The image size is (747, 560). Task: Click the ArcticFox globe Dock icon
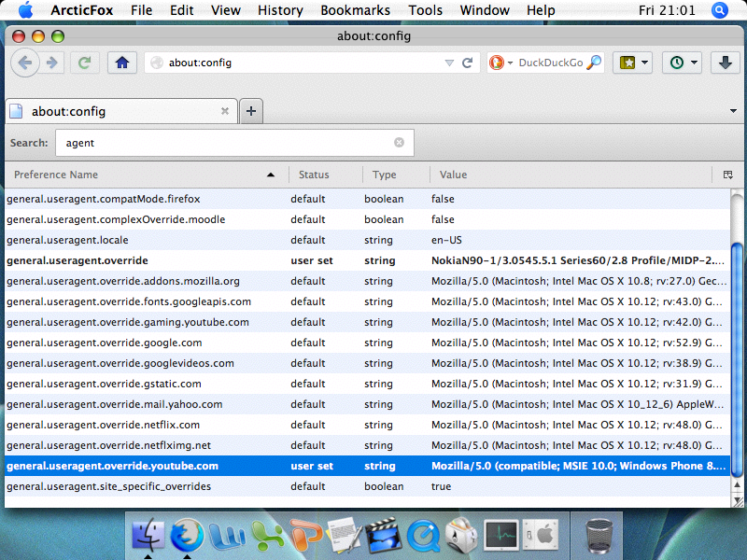[187, 536]
